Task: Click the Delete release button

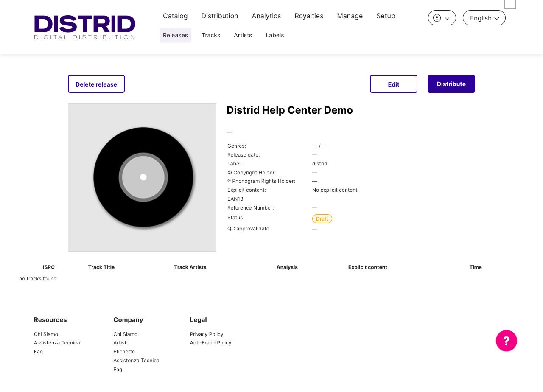Action: tap(96, 84)
